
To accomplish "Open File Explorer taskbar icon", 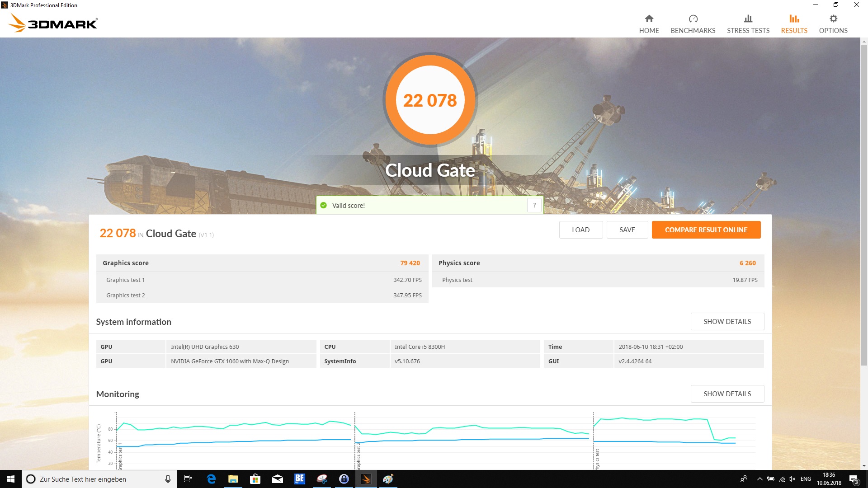I will tap(233, 479).
